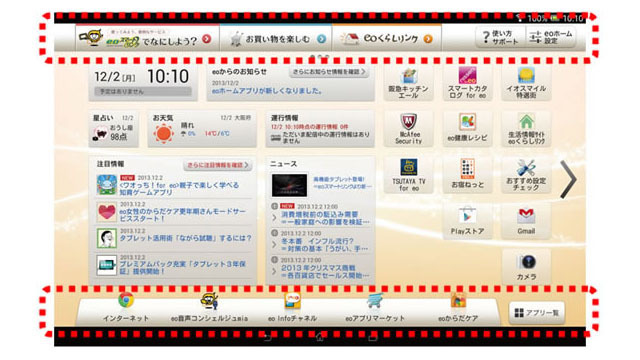This screenshot has height=360, width=640.
Task: Launch McAfee Security app
Action: point(409,129)
